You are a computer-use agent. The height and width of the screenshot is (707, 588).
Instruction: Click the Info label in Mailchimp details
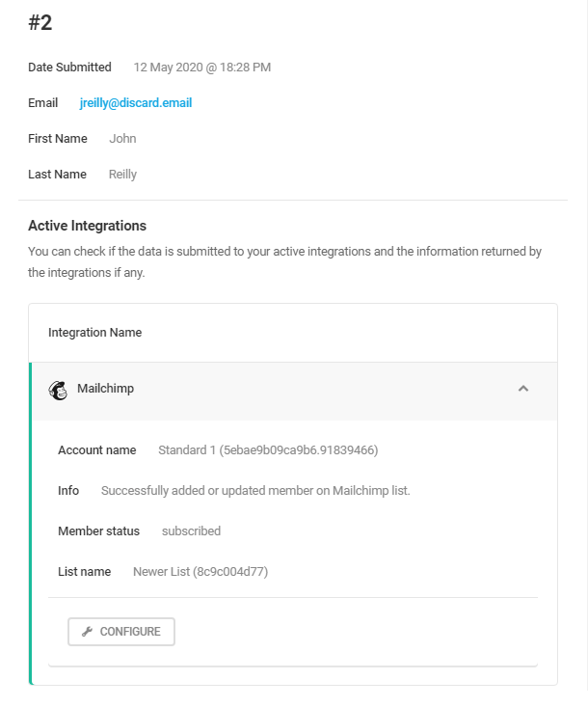tap(68, 491)
